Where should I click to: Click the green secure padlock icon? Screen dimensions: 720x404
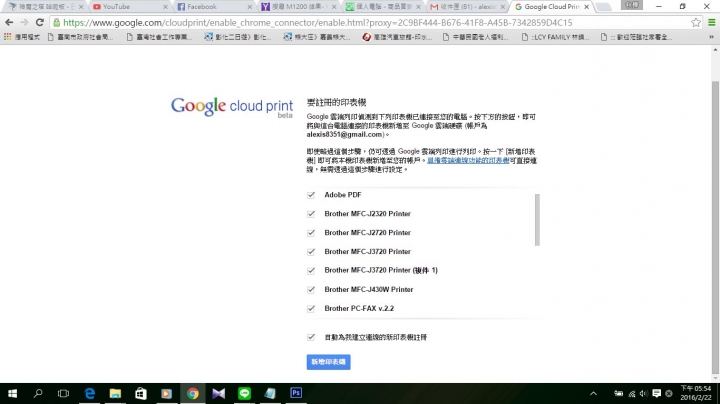tap(56, 22)
